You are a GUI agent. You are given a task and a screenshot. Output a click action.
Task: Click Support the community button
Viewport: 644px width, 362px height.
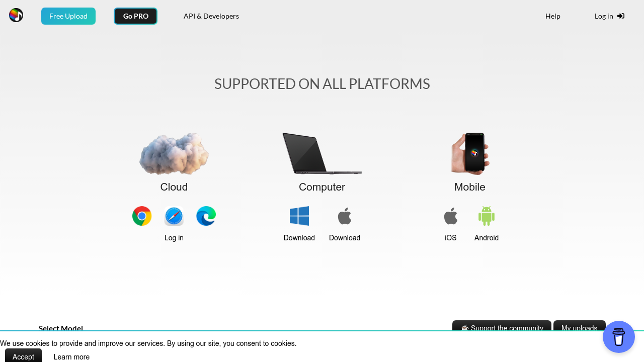[x=502, y=326]
